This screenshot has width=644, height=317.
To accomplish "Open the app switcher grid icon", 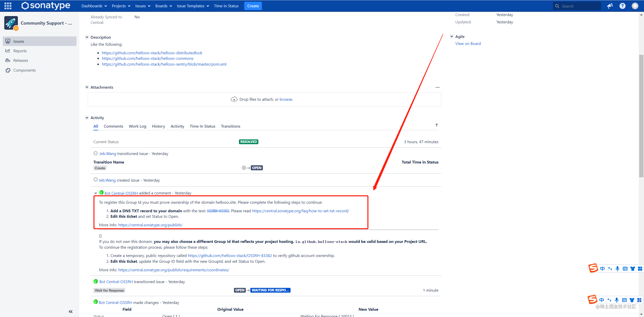I will pyautogui.click(x=8, y=6).
